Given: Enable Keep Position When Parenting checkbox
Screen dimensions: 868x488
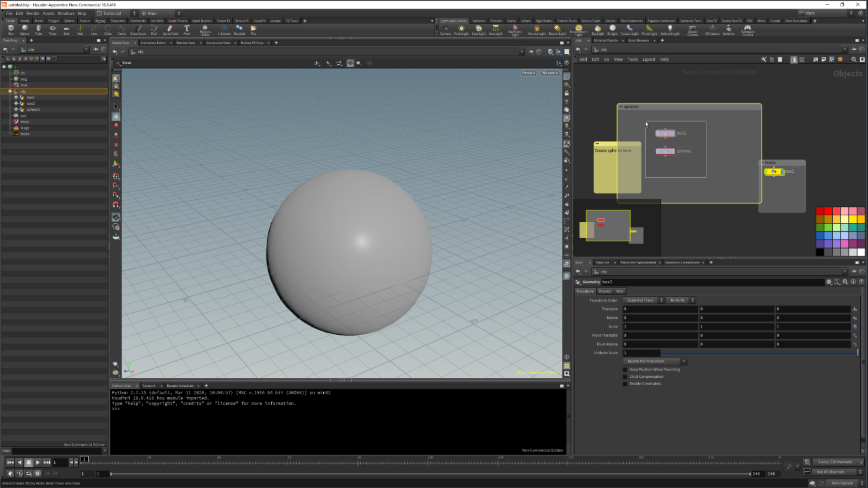Looking at the screenshot, I should pyautogui.click(x=625, y=370).
